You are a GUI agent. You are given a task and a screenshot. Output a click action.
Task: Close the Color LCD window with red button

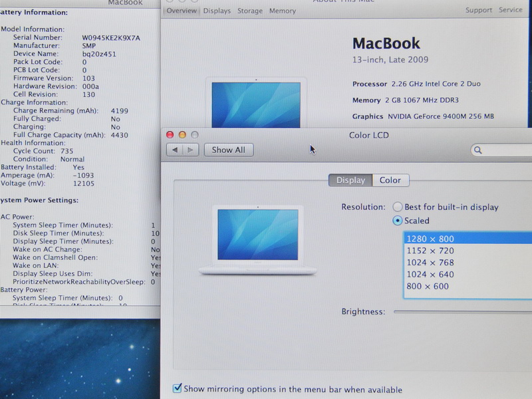[170, 135]
